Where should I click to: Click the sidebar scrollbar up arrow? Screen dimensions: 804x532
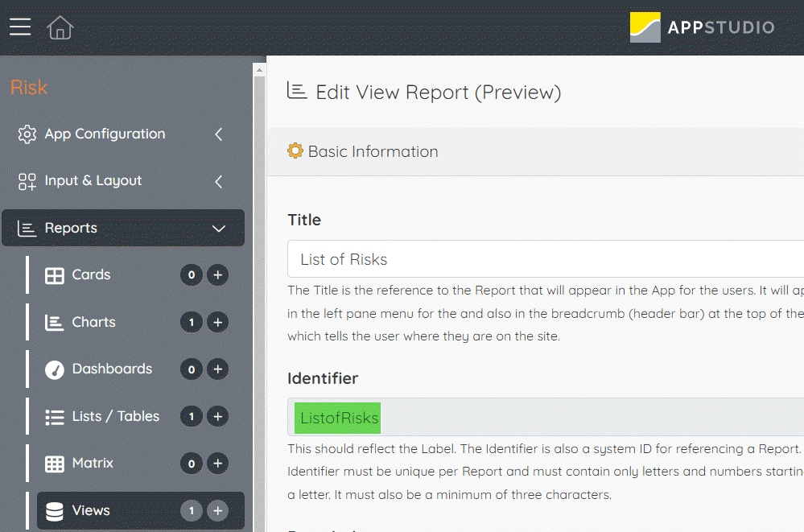coord(259,70)
